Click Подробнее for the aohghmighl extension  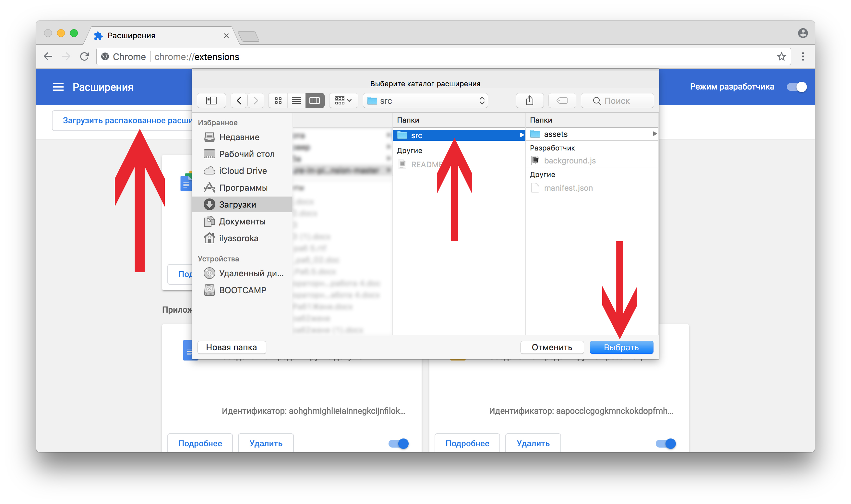pyautogui.click(x=200, y=443)
